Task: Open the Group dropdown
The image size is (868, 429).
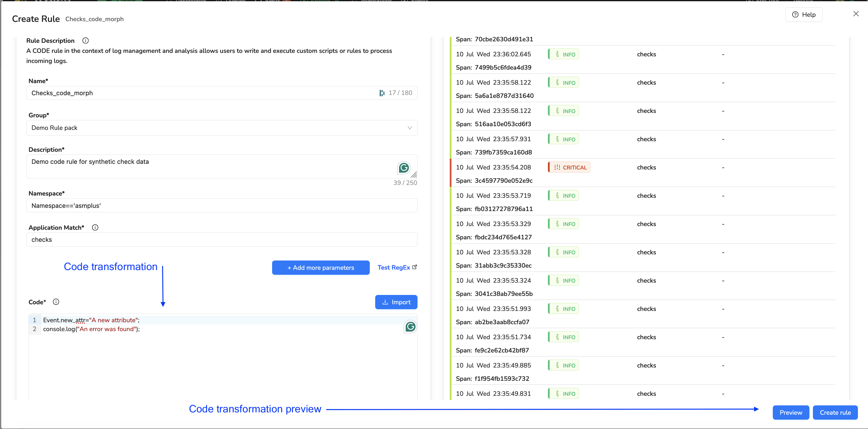Action: pos(221,128)
